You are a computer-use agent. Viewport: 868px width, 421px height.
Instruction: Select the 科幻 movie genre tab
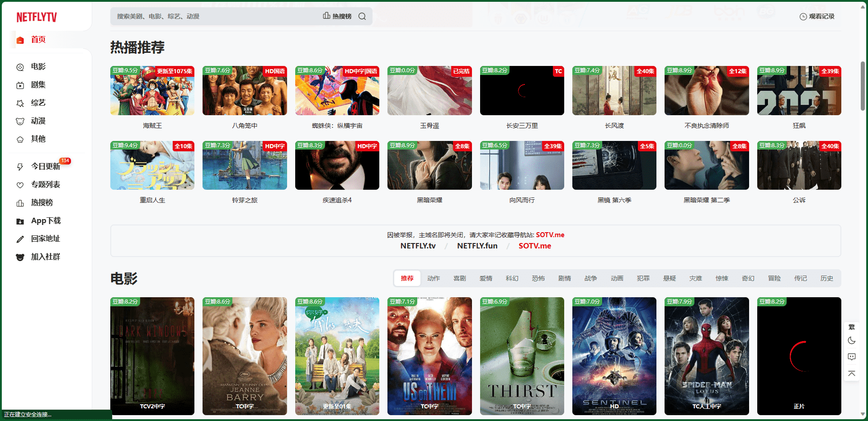click(x=512, y=278)
